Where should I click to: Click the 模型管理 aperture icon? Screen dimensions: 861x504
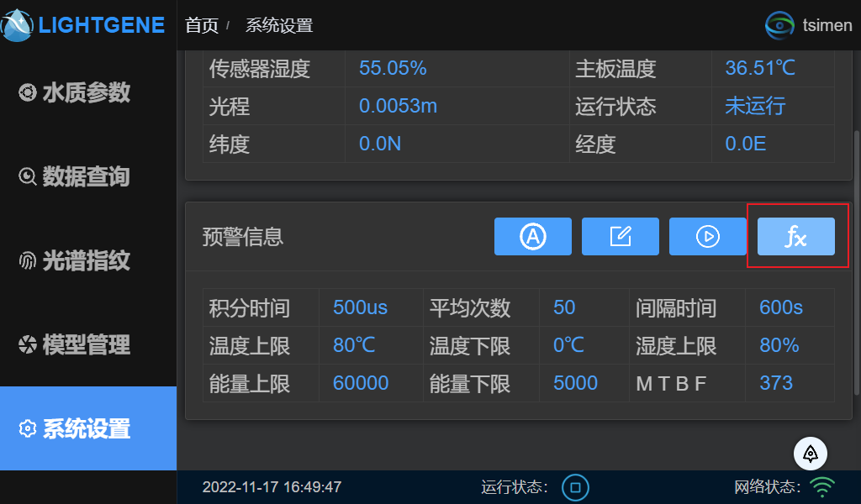coord(28,344)
